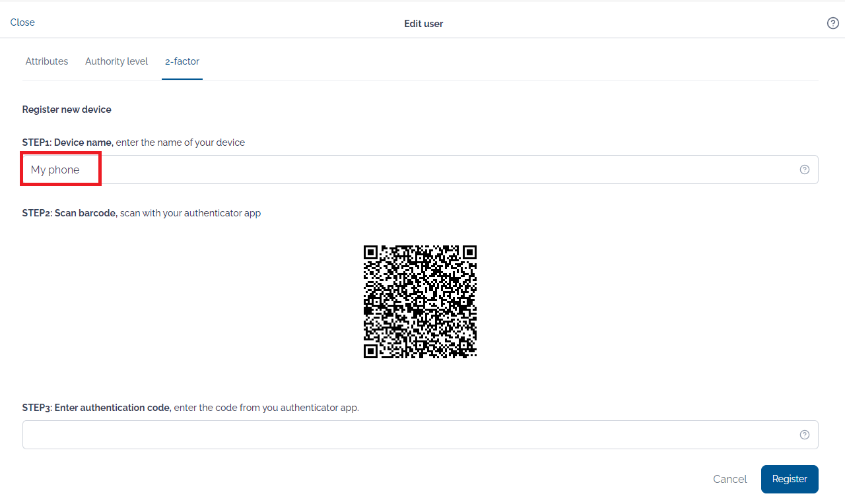Click the 'Register new device' heading
The height and width of the screenshot is (504, 845).
[67, 110]
